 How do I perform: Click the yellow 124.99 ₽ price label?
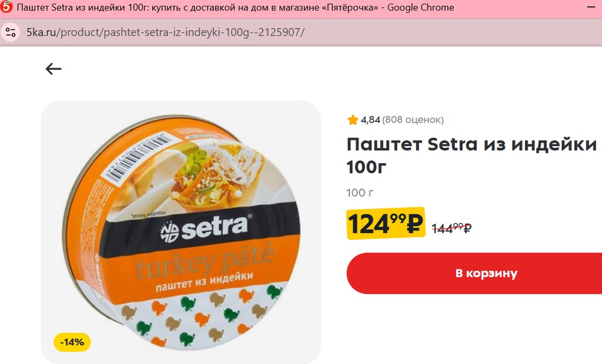[386, 223]
